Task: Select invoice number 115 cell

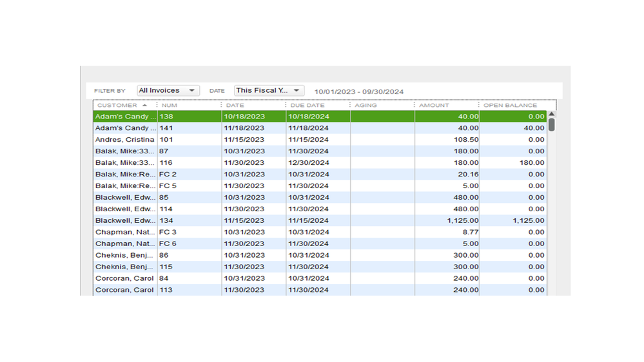Action: click(x=190, y=267)
